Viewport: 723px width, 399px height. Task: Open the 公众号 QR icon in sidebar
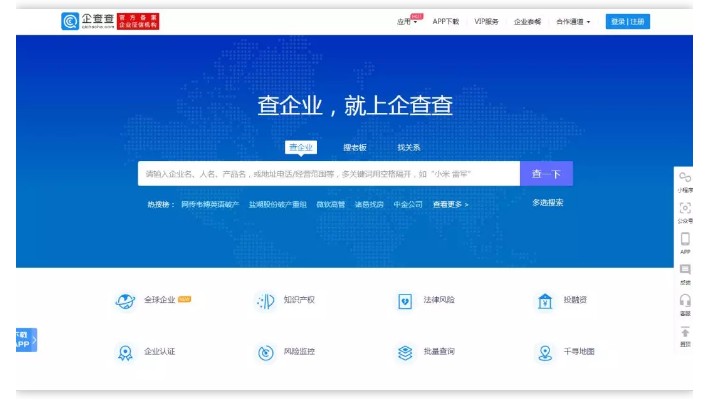[x=685, y=208]
